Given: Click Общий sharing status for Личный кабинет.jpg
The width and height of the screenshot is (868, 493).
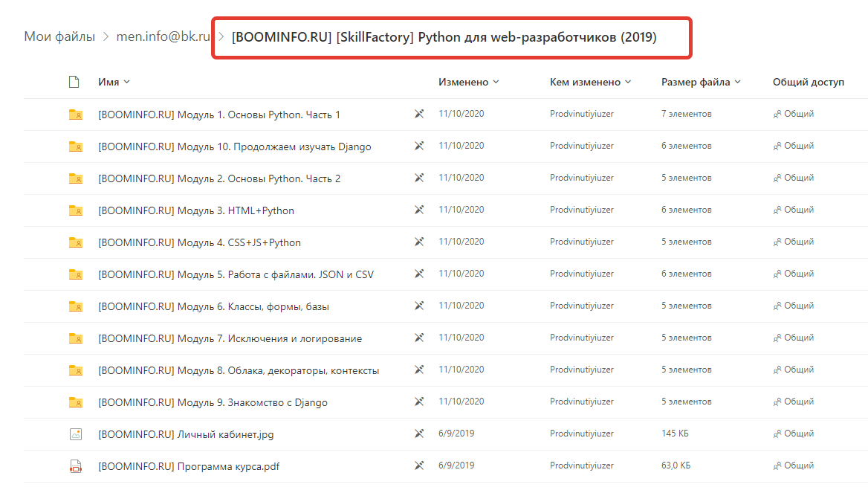Looking at the screenshot, I should click(793, 434).
